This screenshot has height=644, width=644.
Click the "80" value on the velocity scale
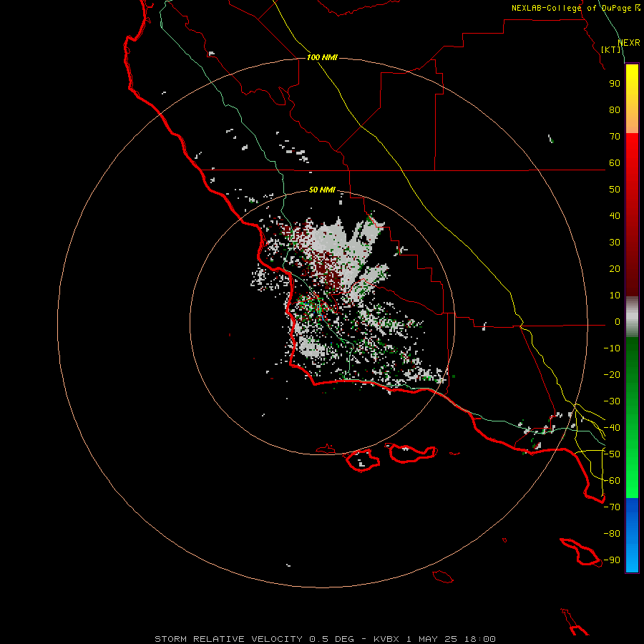[x=615, y=109]
